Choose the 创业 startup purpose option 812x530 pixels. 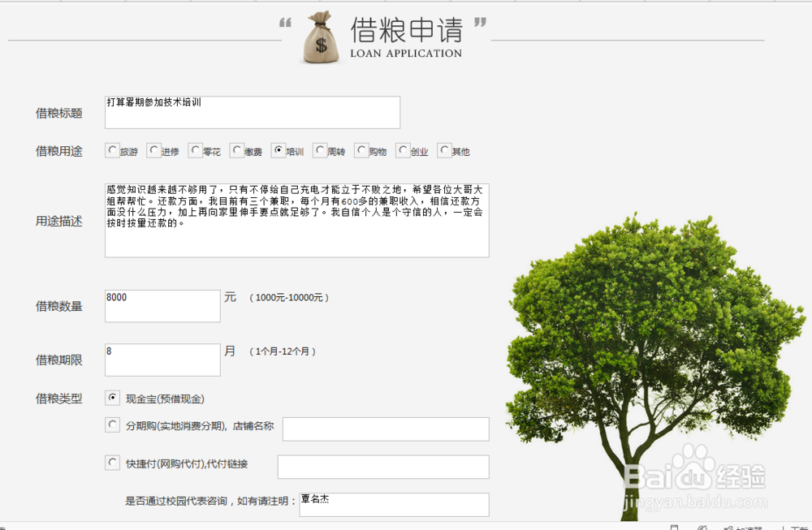403,150
